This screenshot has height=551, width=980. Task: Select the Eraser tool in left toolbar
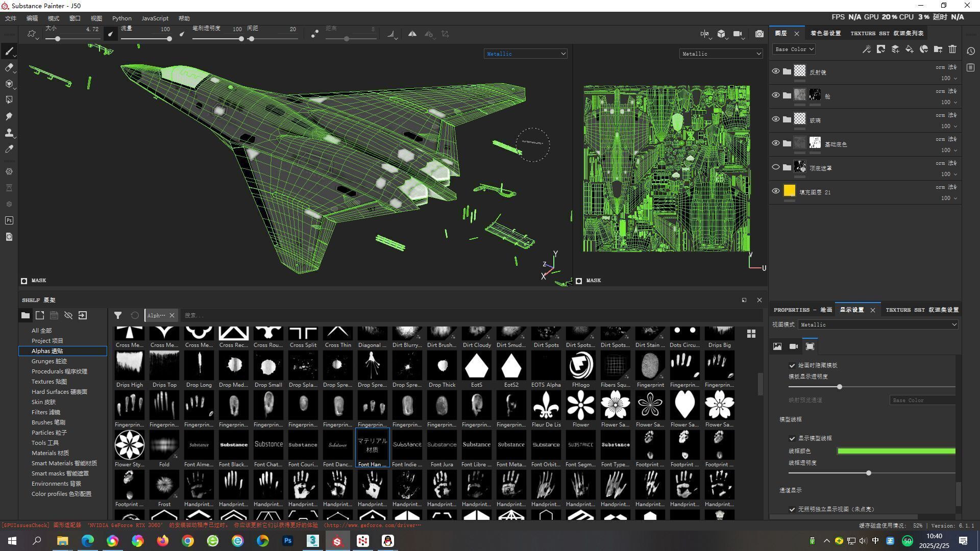point(9,67)
